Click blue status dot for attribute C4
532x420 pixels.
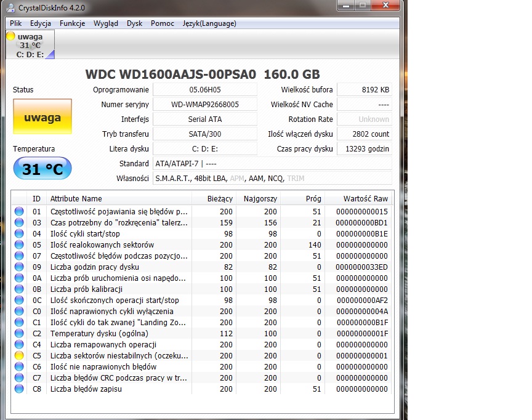19,344
